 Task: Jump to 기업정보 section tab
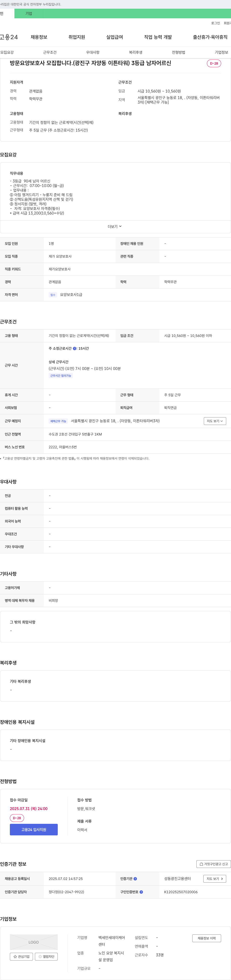point(222,53)
